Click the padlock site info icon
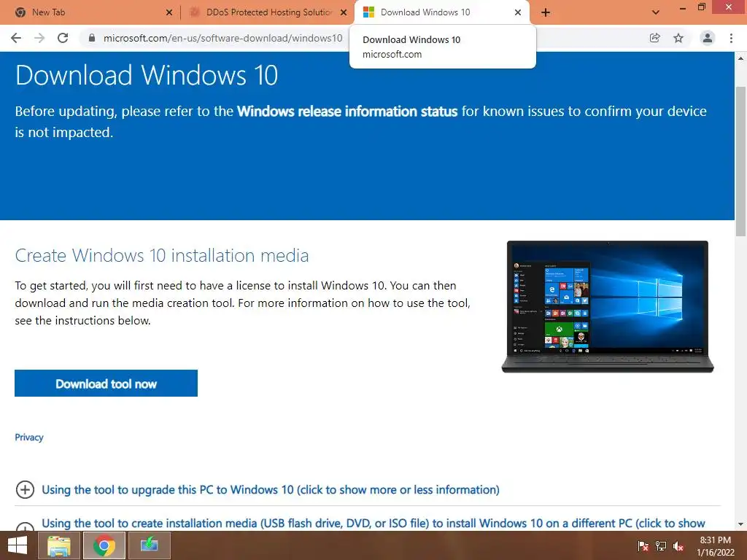Screen dimensions: 747x560 coord(92,38)
